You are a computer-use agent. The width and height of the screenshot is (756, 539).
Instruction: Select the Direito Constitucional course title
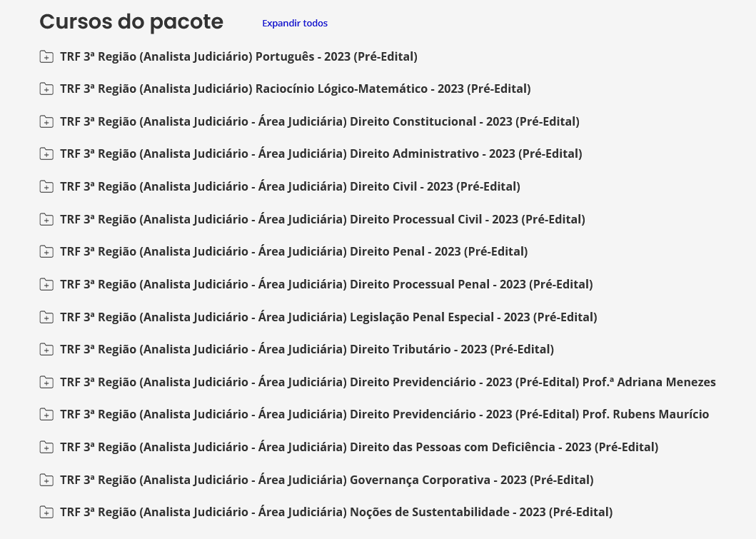320,121
